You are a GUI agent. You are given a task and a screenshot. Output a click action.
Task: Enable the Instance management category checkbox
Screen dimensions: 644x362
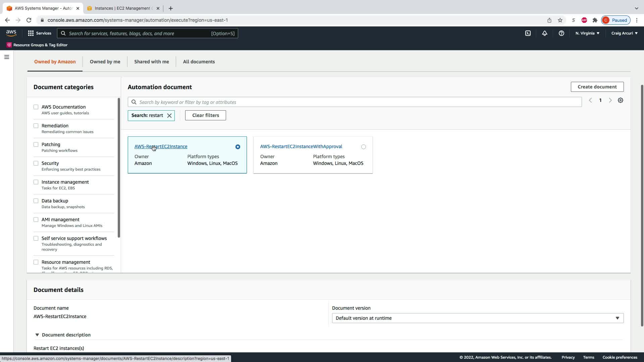(x=36, y=182)
